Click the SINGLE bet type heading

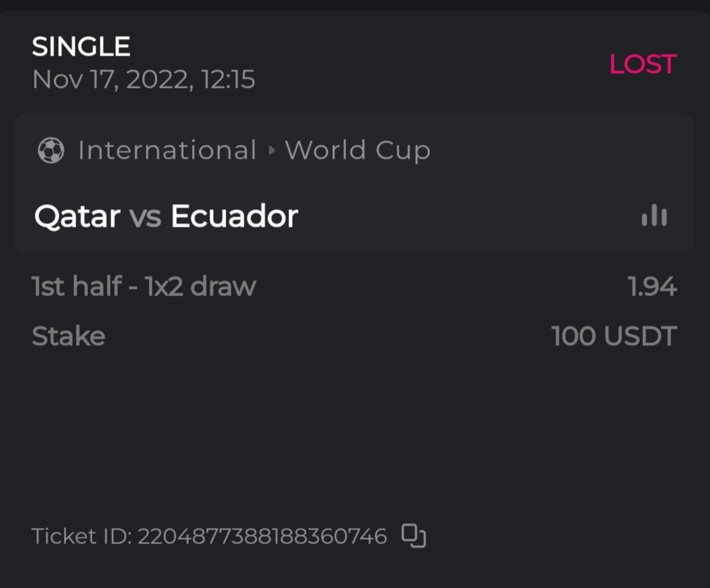point(81,47)
